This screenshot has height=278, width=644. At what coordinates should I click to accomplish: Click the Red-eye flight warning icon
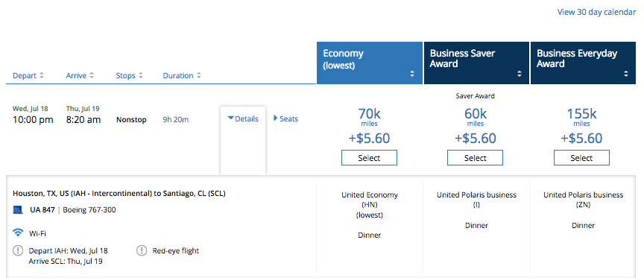142,250
